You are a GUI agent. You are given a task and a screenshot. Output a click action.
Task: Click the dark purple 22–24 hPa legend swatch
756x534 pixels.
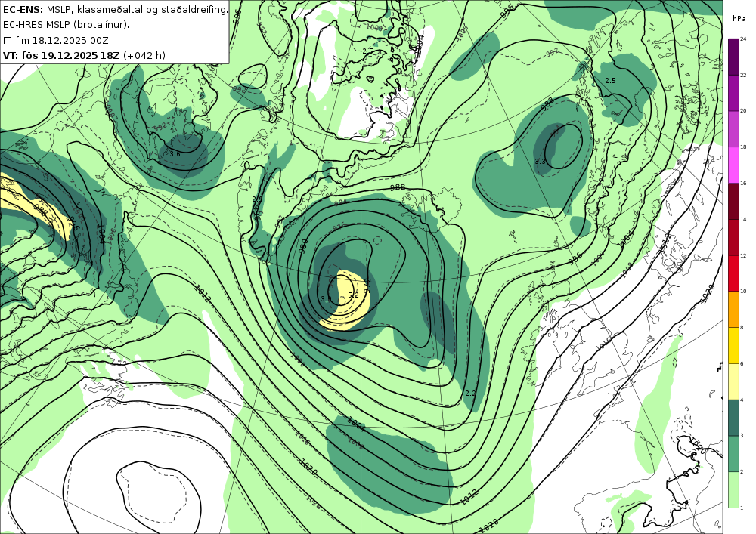[733, 57]
